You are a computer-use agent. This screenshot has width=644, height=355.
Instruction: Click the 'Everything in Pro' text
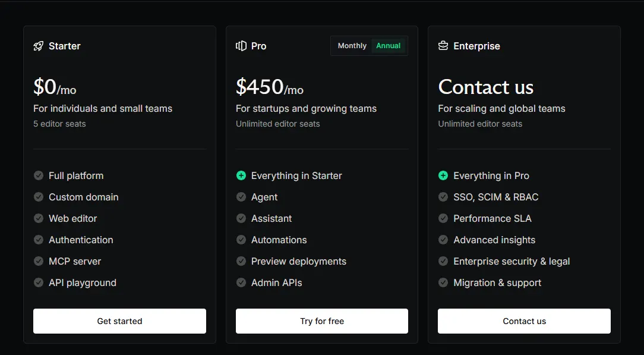(x=491, y=176)
